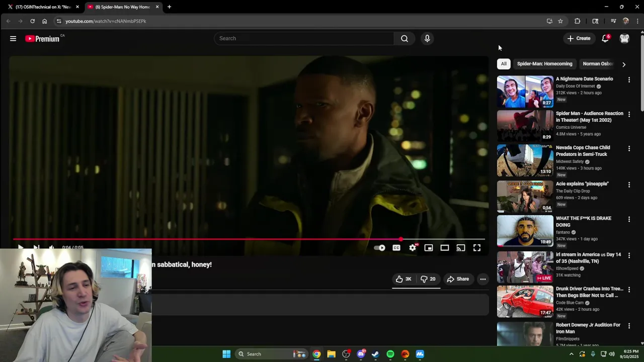Open File Explorer from the taskbar
The height and width of the screenshot is (362, 644).
[331, 354]
